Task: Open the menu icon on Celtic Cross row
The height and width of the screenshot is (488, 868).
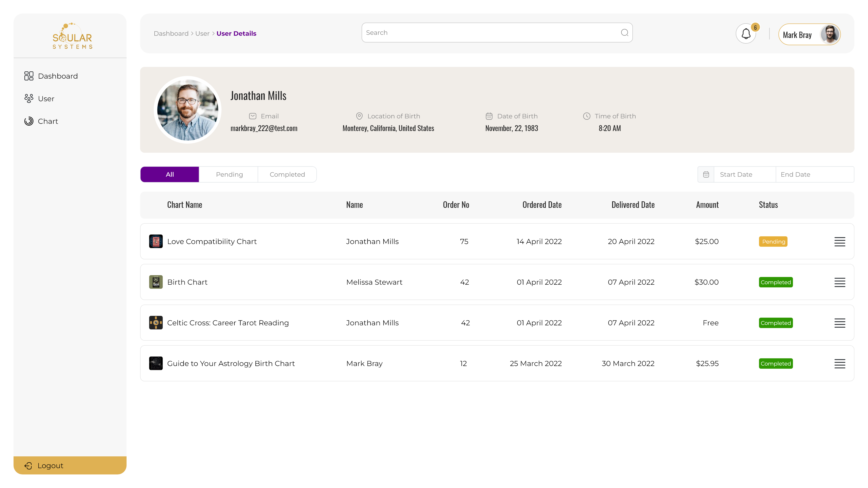Action: [x=839, y=323]
